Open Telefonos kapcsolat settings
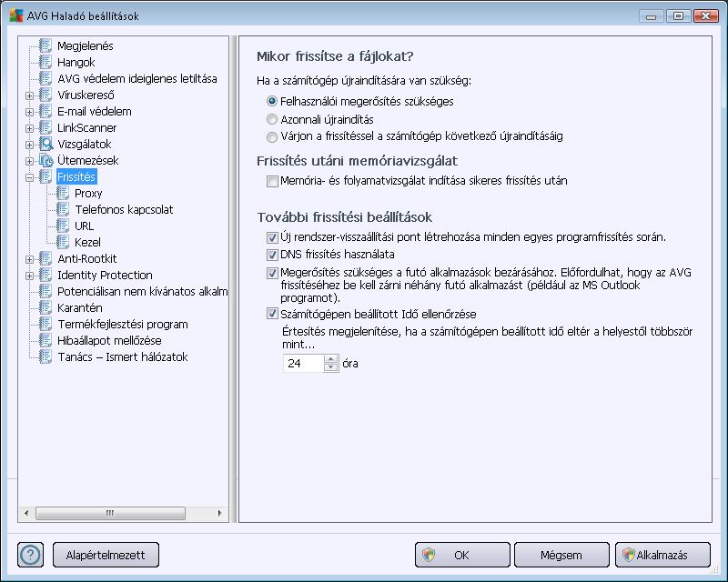The width and height of the screenshot is (728, 582). coord(124,209)
